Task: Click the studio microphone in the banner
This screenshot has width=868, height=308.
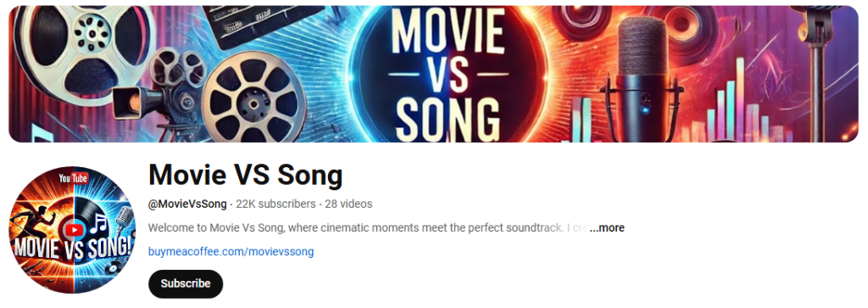Action: pyautogui.click(x=643, y=77)
